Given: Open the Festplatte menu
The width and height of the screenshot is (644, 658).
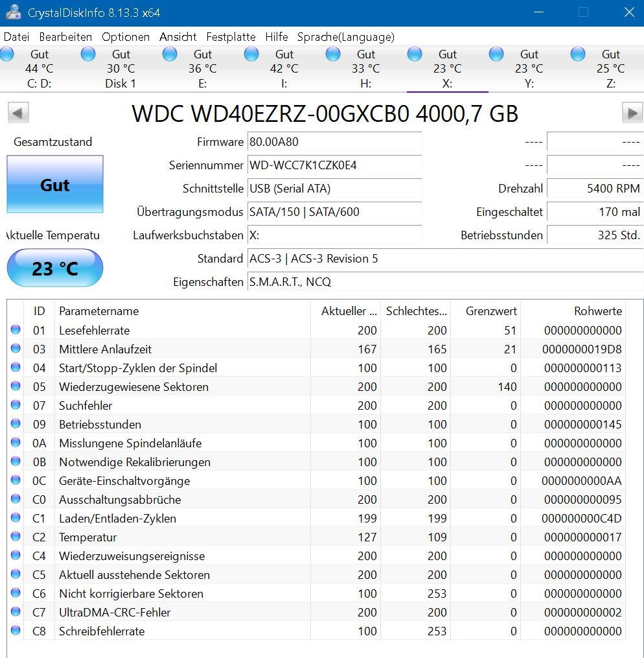Looking at the screenshot, I should tap(231, 37).
